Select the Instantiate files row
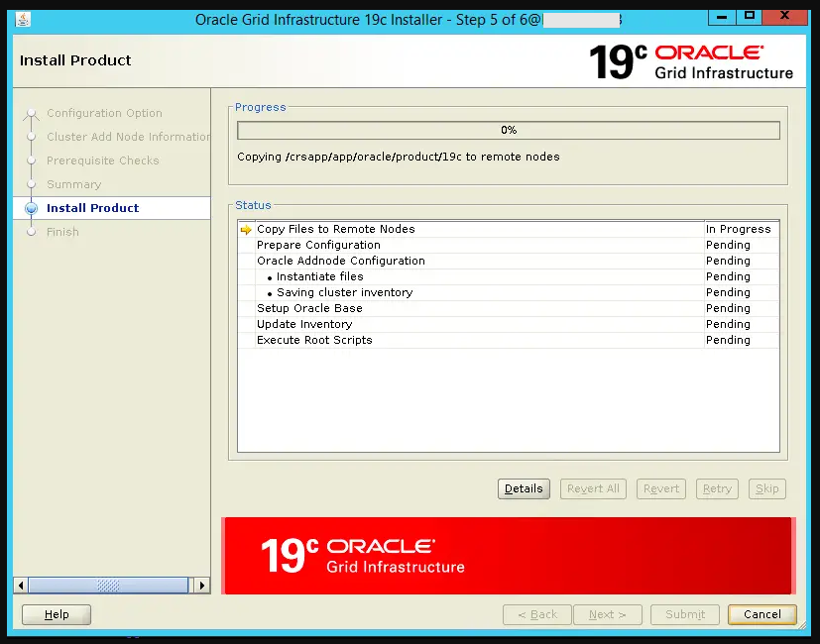This screenshot has width=820, height=644. tap(509, 276)
